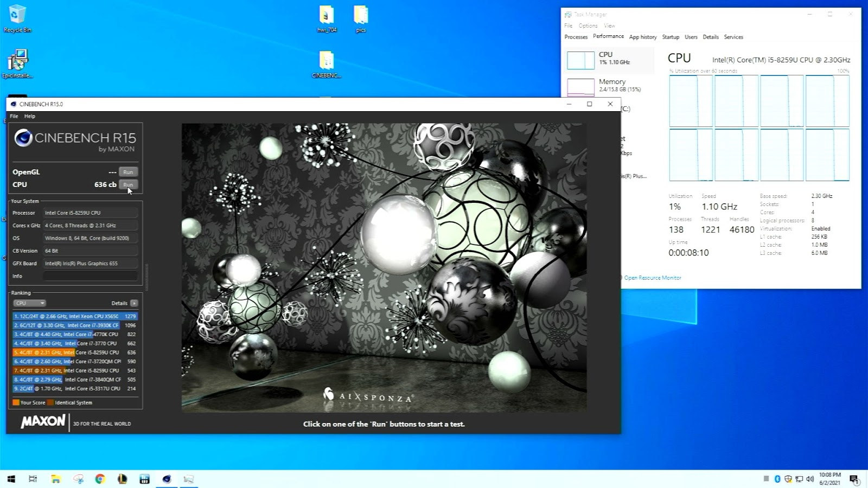868x488 pixels.
Task: Switch to the Processes tab
Action: 576,37
